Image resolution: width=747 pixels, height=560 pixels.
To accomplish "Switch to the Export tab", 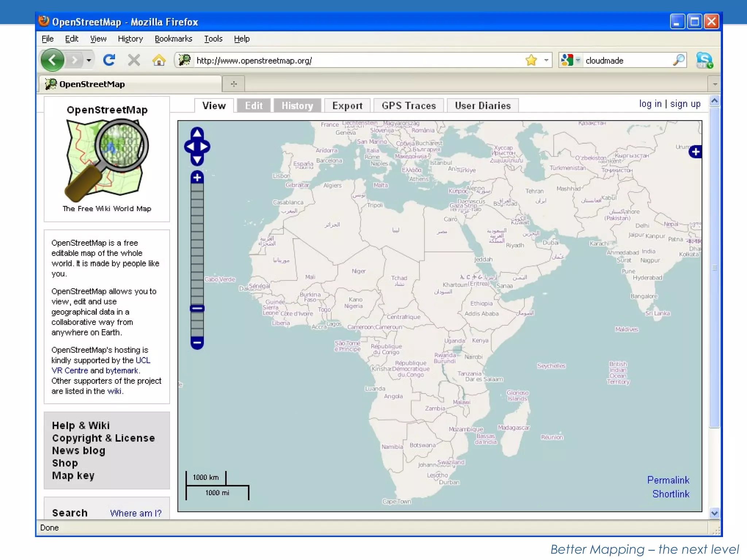I will tap(347, 106).
